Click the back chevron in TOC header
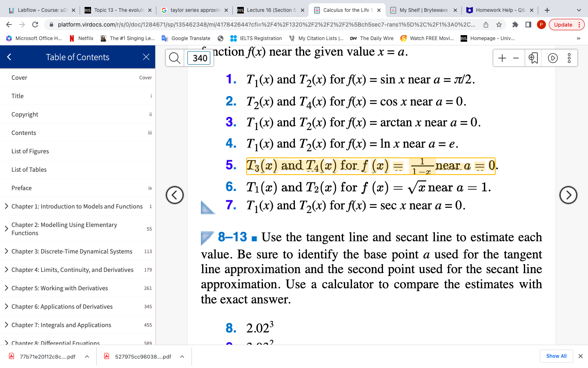588x368 pixels. pyautogui.click(x=9, y=57)
